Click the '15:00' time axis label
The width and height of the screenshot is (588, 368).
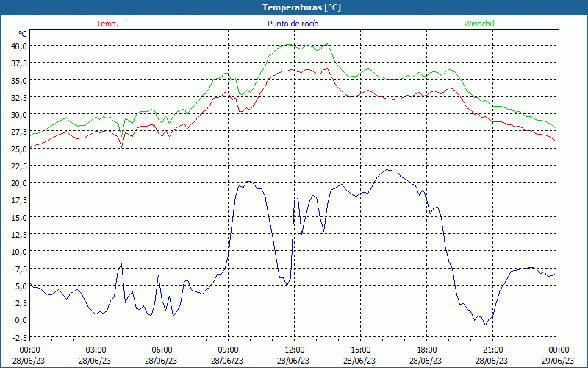pos(360,350)
